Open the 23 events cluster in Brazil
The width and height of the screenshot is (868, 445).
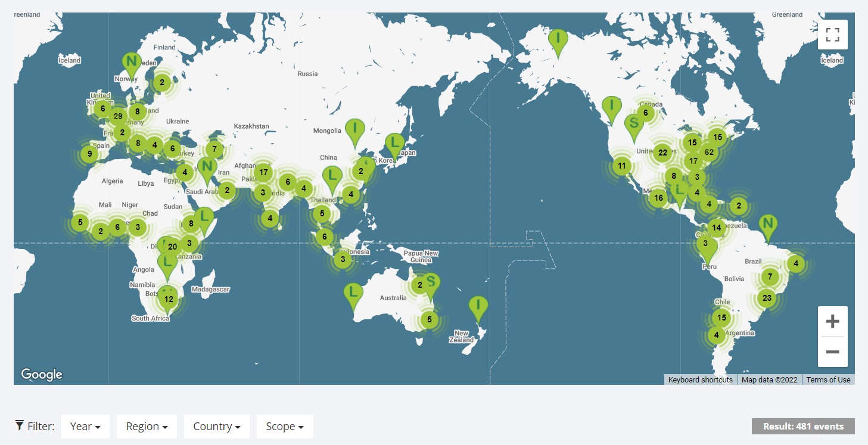(767, 298)
